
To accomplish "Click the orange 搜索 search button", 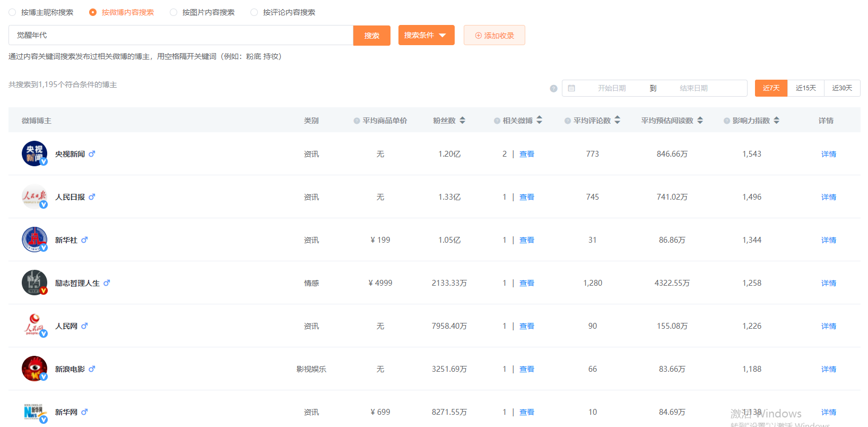I will [x=372, y=36].
